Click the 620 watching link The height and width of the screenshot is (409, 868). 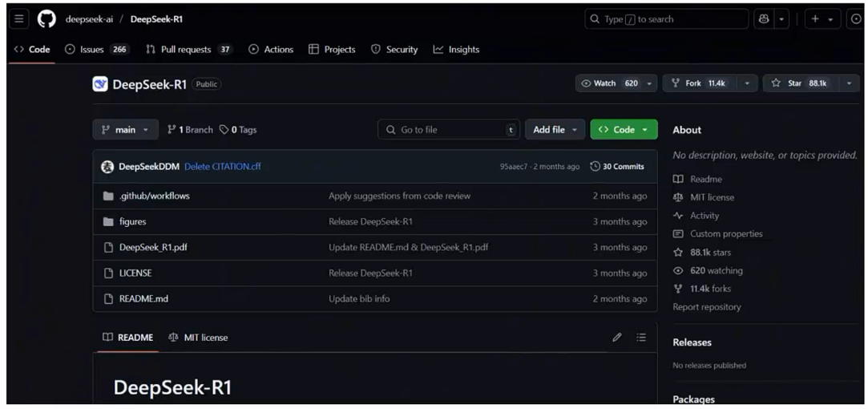(717, 270)
